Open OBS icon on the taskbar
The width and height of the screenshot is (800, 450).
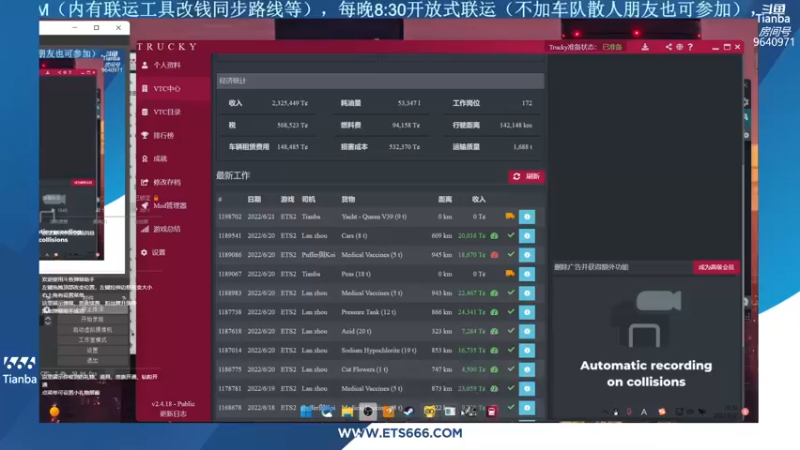pos(368,412)
